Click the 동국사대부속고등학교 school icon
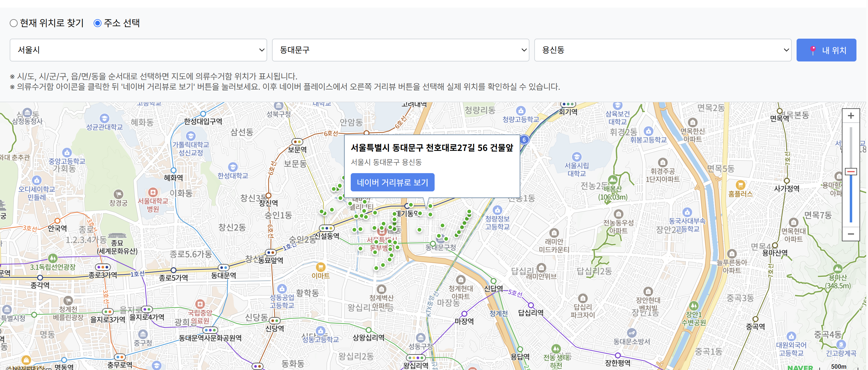The width and height of the screenshot is (868, 370). pyautogui.click(x=687, y=212)
